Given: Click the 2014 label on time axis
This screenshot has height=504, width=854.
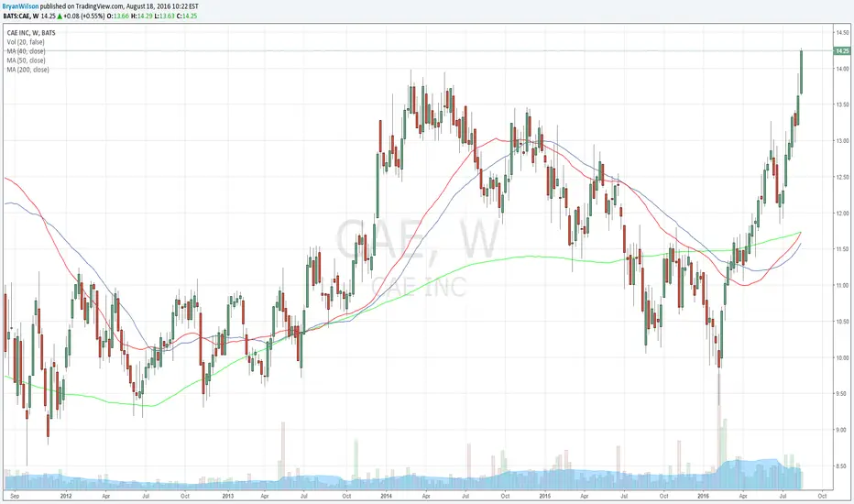Looking at the screenshot, I should 386,496.
